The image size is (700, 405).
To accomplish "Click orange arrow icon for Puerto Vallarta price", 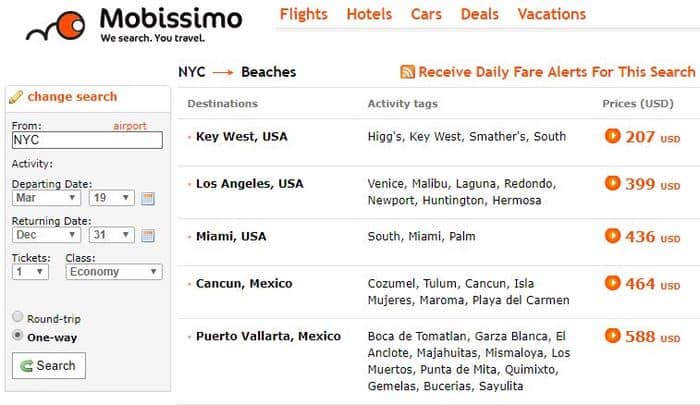I will [x=612, y=335].
